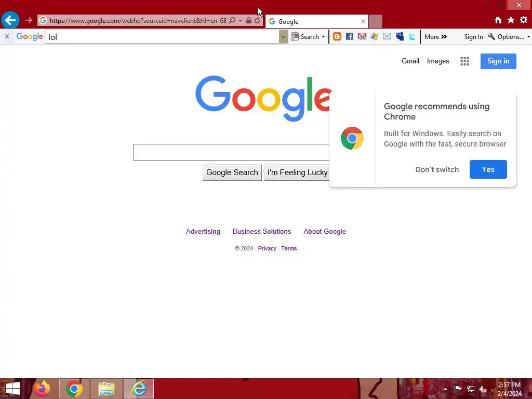Refresh the page using reload icon

pos(257,21)
